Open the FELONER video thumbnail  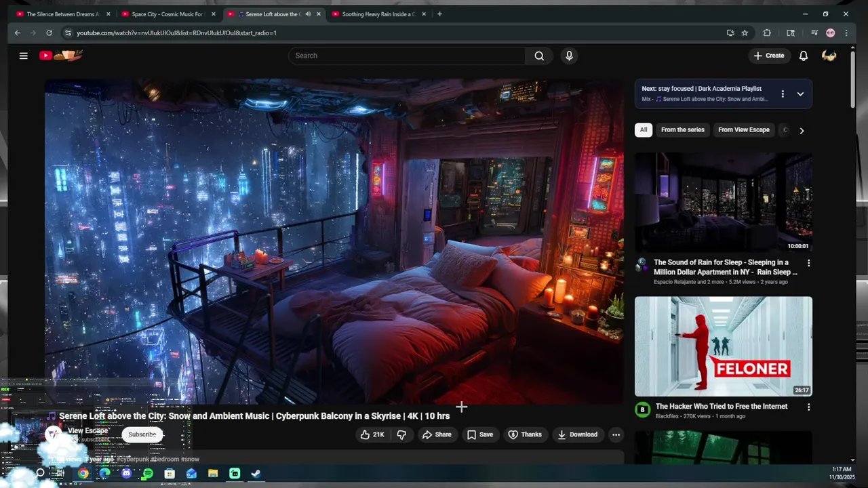coord(724,346)
